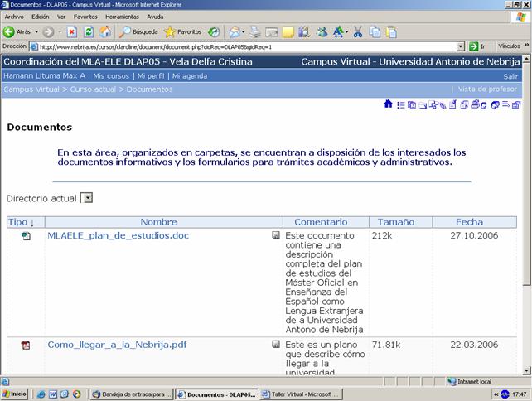Expand the Mail icon dropdown arrow
The width and height of the screenshot is (532, 401).
click(x=244, y=32)
